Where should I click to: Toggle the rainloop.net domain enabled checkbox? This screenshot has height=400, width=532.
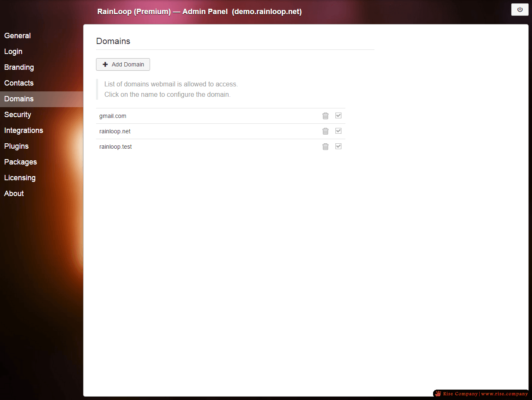coord(338,131)
